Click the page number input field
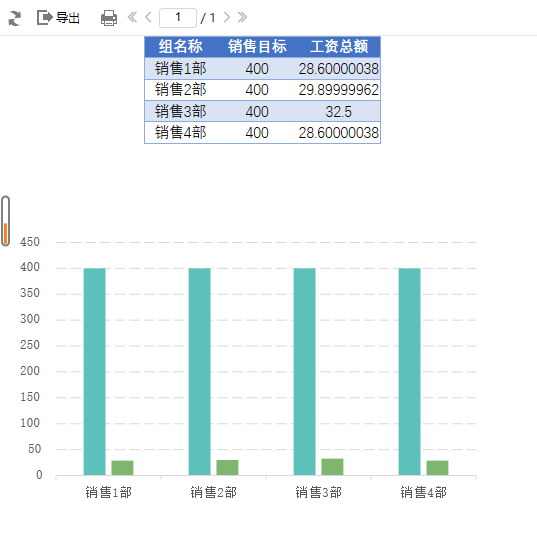This screenshot has height=536, width=537. coord(178,17)
